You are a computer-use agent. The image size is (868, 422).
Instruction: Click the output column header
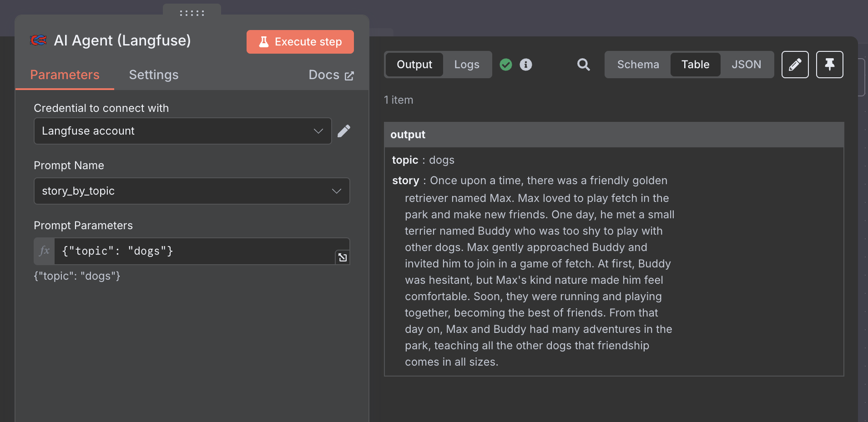pos(614,135)
